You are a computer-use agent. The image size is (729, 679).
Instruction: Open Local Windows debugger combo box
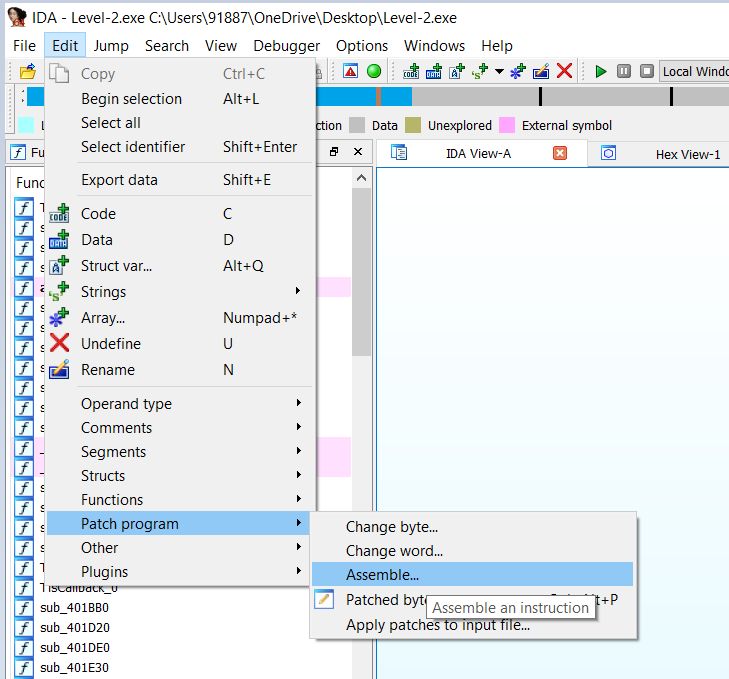coord(694,72)
